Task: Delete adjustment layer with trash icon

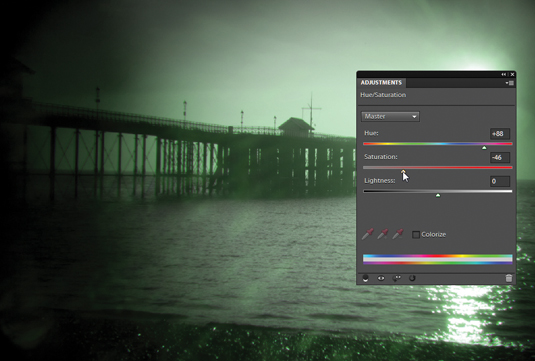Action: 509,278
